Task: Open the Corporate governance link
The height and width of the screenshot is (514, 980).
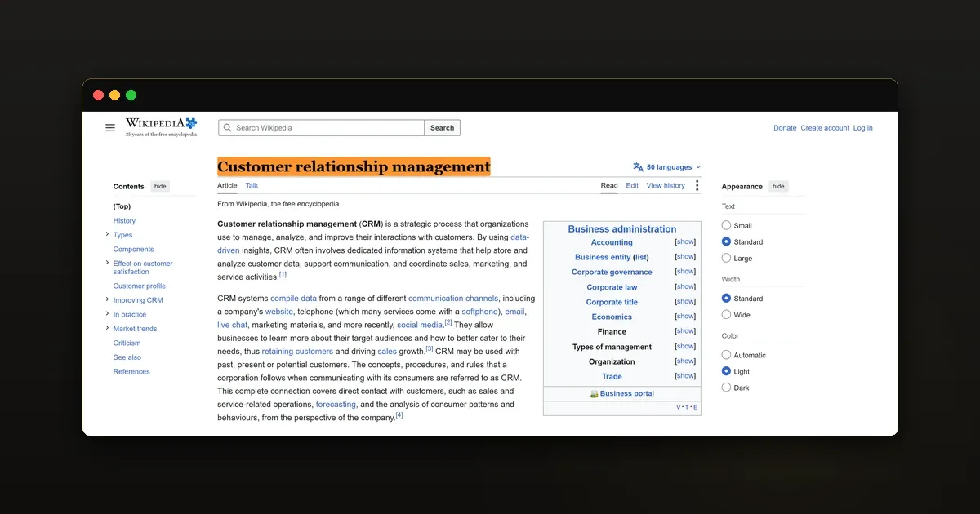Action: click(612, 273)
